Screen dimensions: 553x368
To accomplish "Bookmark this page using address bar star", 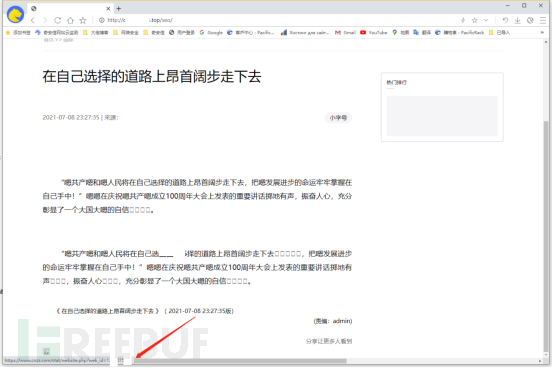I will pyautogui.click(x=475, y=20).
